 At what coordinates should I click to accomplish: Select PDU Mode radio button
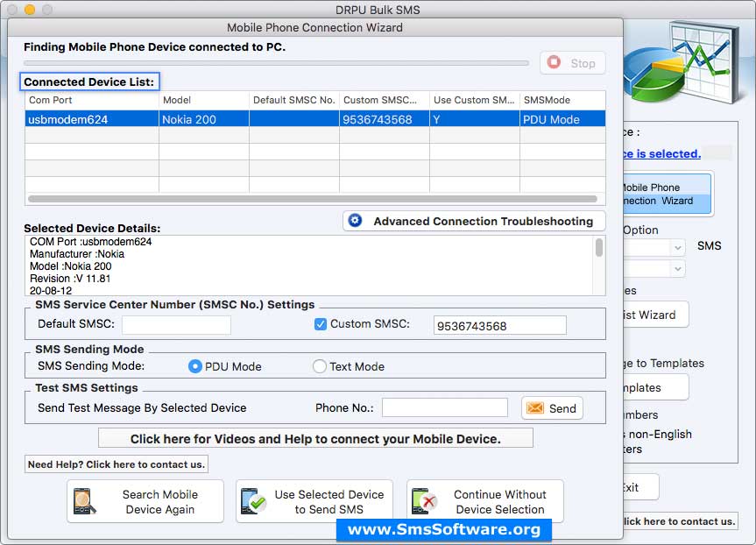(194, 366)
